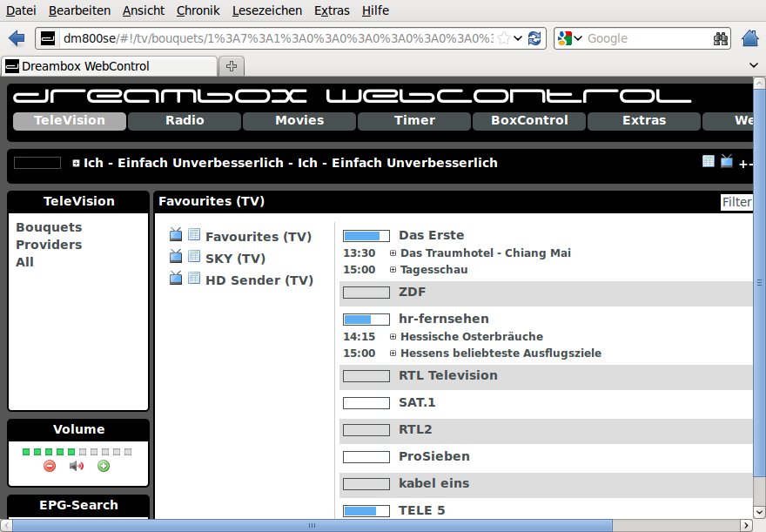766x532 pixels.
Task: Open the list all tabs dropdown
Action: [x=753, y=65]
